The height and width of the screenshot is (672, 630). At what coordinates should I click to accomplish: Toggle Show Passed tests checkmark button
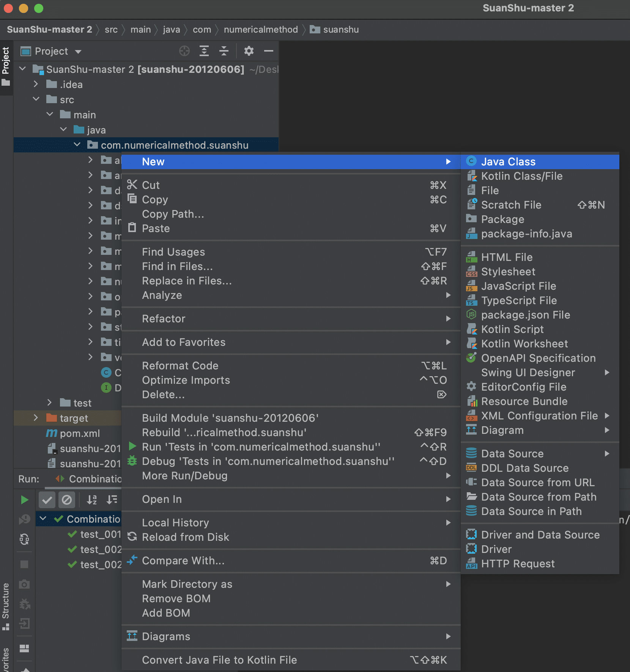[x=47, y=500]
